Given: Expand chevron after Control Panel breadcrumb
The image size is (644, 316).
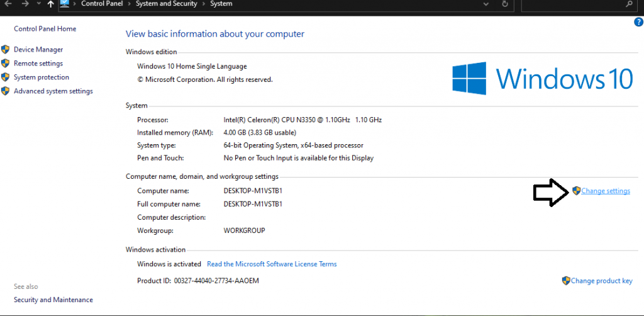Looking at the screenshot, I should click(130, 4).
